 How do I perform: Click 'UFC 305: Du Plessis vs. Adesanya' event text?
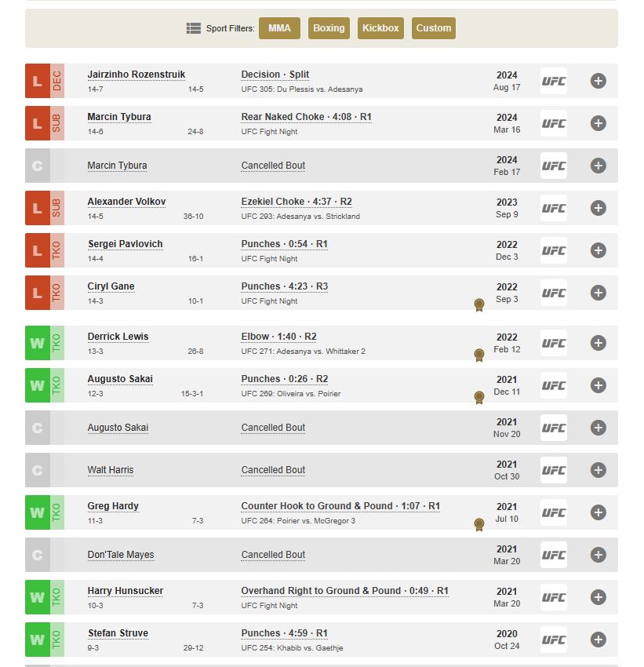[301, 89]
